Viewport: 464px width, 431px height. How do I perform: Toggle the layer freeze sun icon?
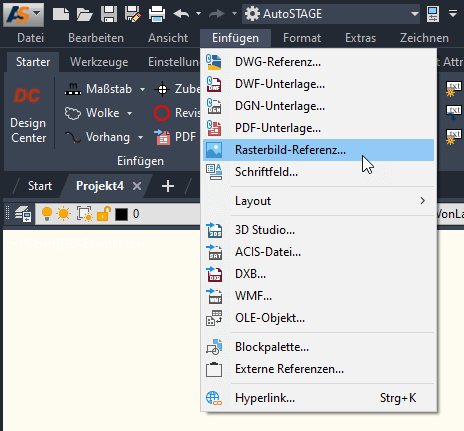(63, 214)
